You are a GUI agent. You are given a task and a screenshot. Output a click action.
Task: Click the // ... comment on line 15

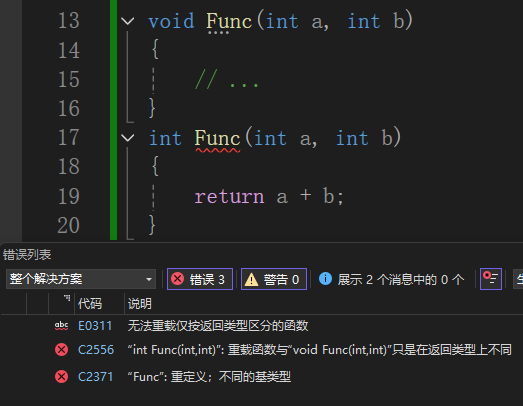click(x=227, y=79)
